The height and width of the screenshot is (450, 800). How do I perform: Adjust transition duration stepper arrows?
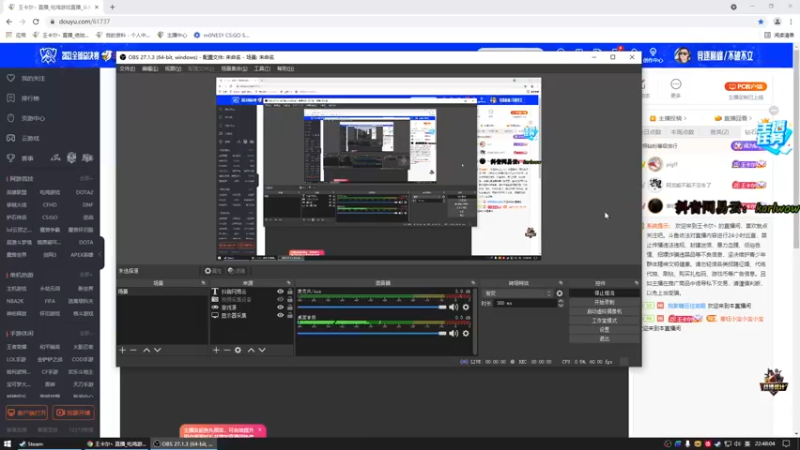[x=561, y=303]
